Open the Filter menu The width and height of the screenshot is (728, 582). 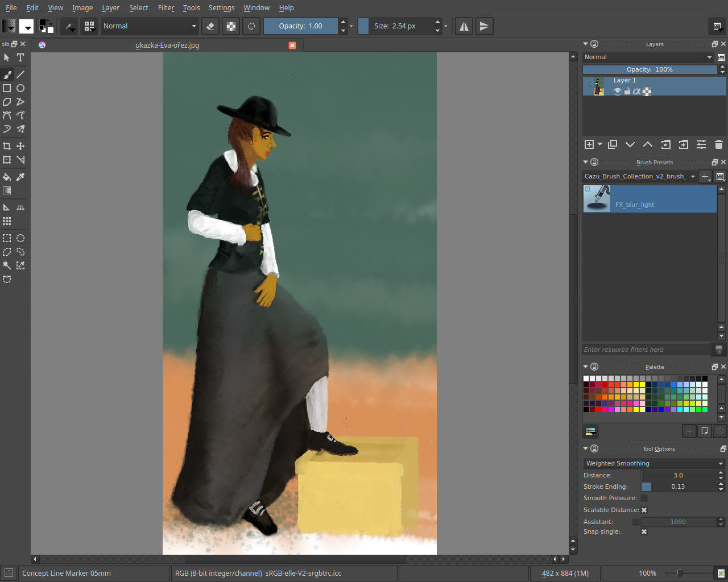point(166,8)
